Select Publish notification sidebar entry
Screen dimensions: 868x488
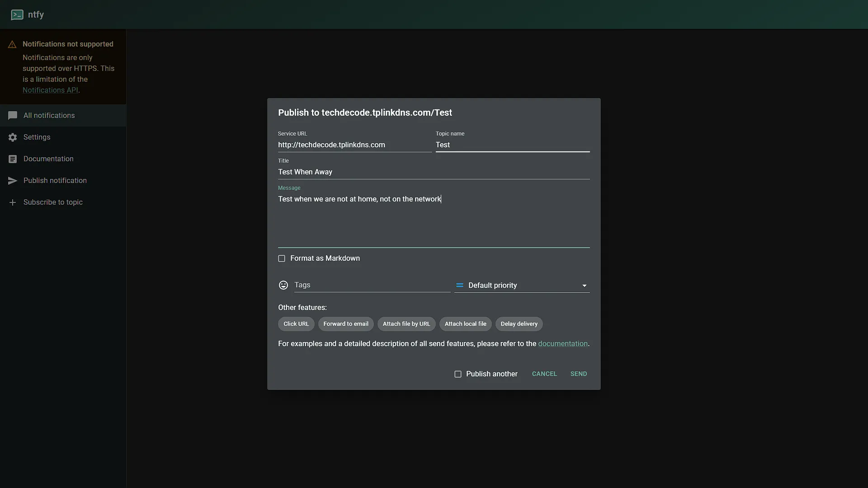pos(63,181)
